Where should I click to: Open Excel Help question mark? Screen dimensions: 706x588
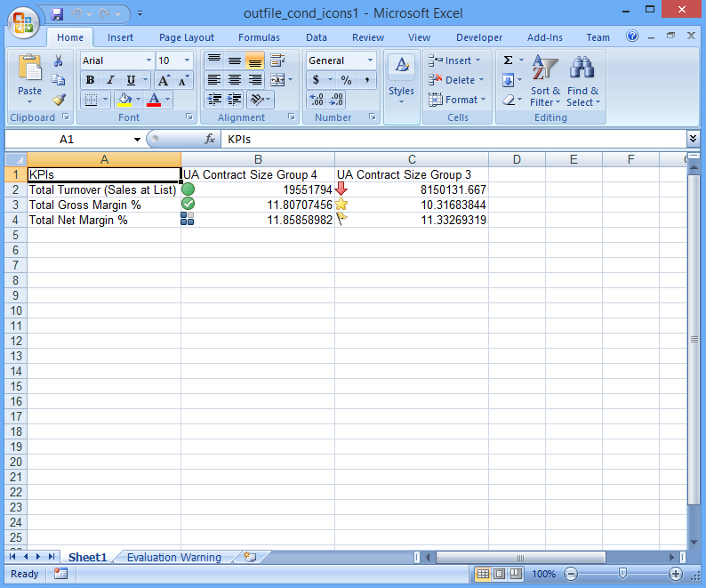[x=632, y=36]
